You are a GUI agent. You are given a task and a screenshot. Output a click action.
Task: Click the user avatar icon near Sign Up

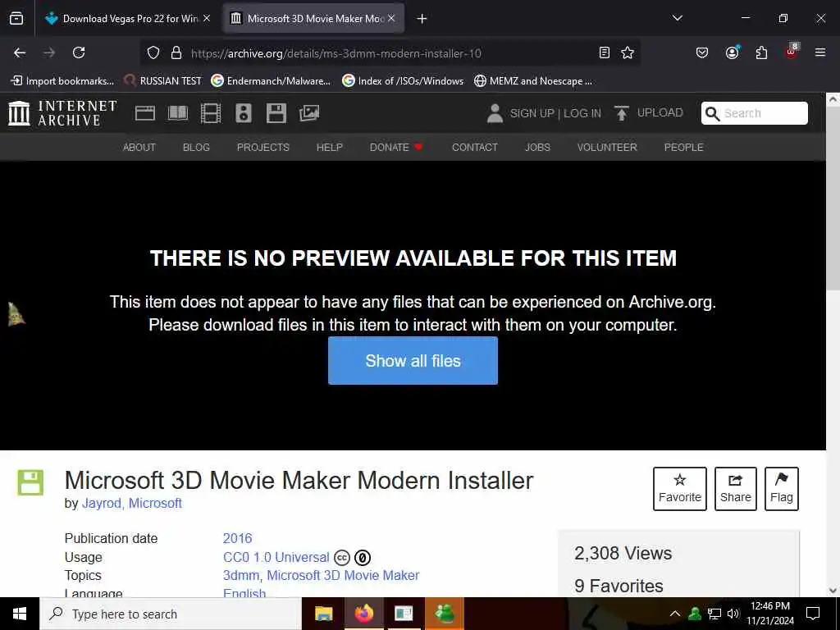click(x=495, y=113)
